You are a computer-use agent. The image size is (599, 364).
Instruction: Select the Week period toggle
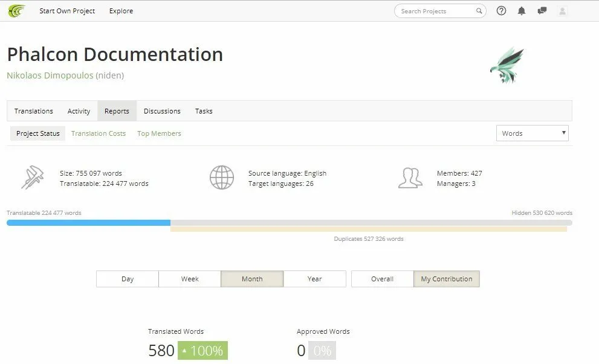point(190,279)
